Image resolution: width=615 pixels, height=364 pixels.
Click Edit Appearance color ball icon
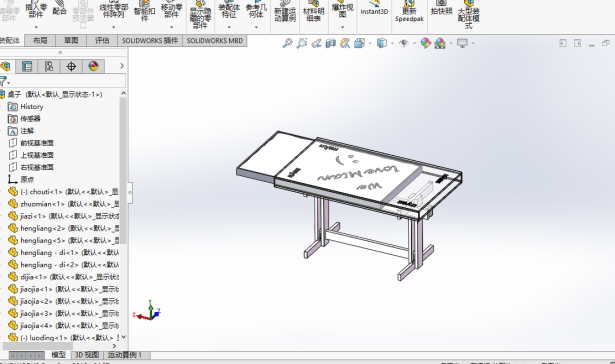click(426, 43)
